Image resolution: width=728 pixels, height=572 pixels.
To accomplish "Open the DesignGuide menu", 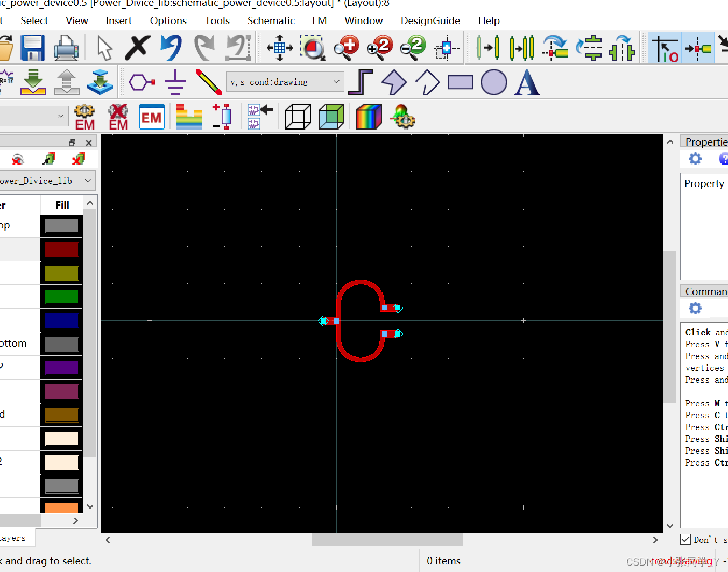I will tap(430, 20).
